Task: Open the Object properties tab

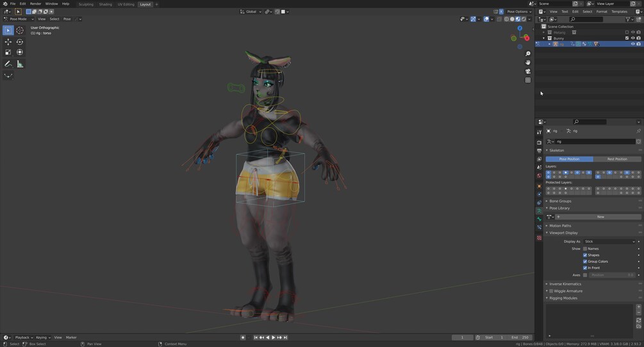Action: (540, 186)
